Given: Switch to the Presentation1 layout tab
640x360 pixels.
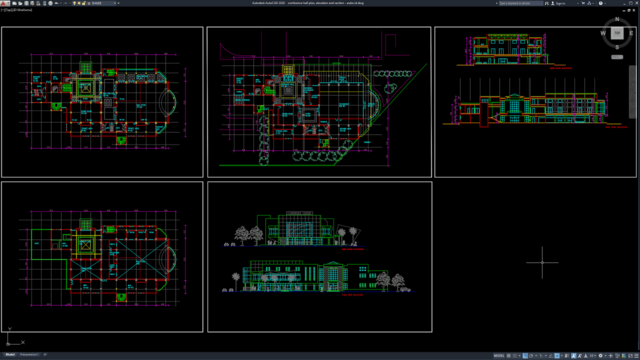Looking at the screenshot, I should [29, 355].
